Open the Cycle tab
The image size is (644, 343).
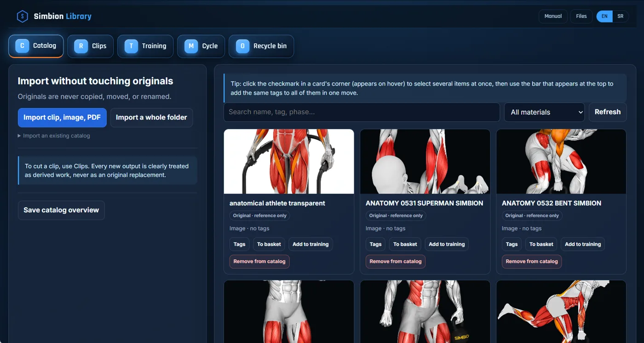coord(201,46)
